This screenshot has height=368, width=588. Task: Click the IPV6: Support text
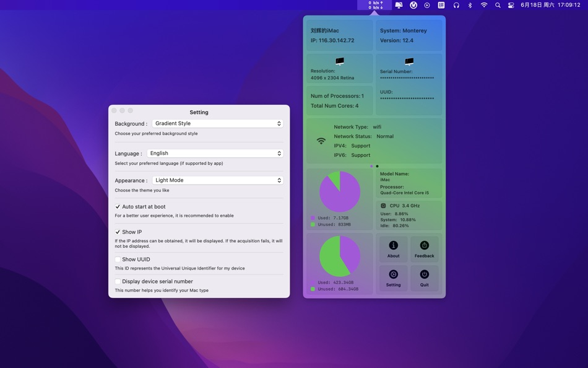point(352,155)
